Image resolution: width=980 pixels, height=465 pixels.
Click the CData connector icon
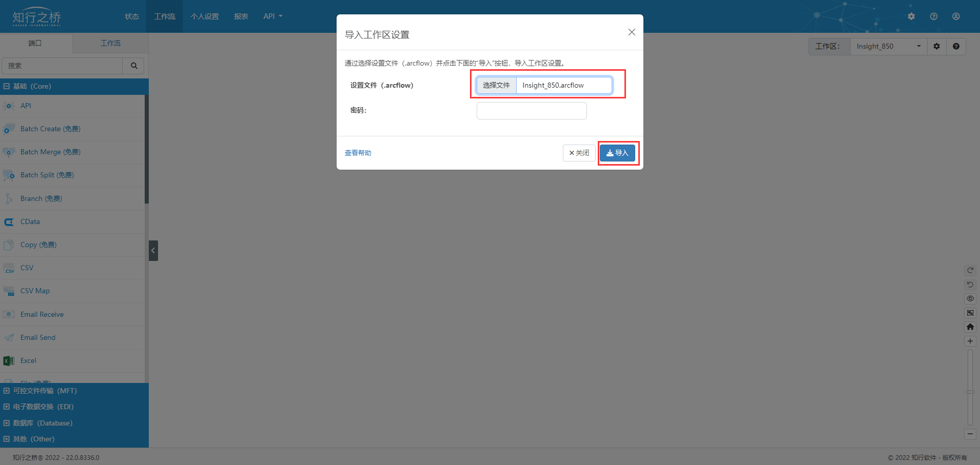tap(9, 221)
